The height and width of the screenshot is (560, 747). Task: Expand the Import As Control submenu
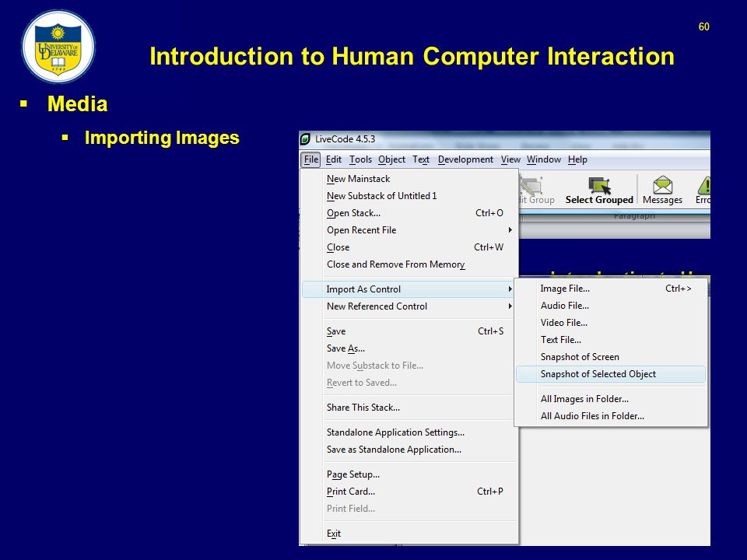[x=409, y=289]
